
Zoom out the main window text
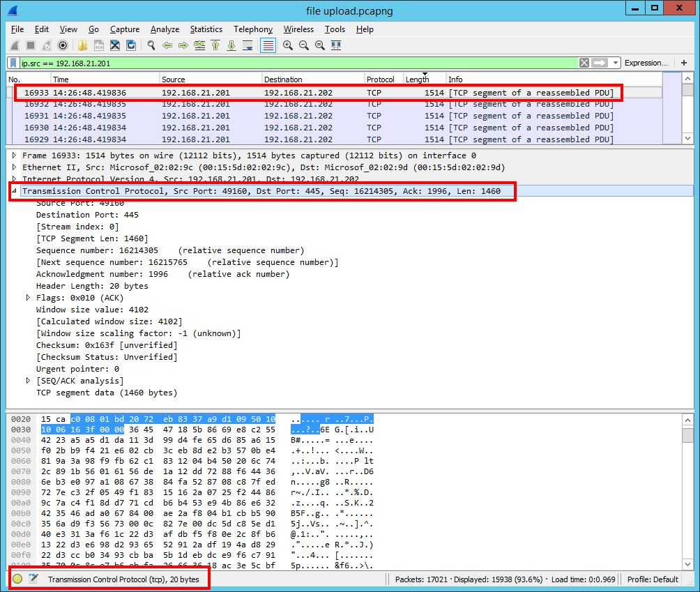(304, 45)
